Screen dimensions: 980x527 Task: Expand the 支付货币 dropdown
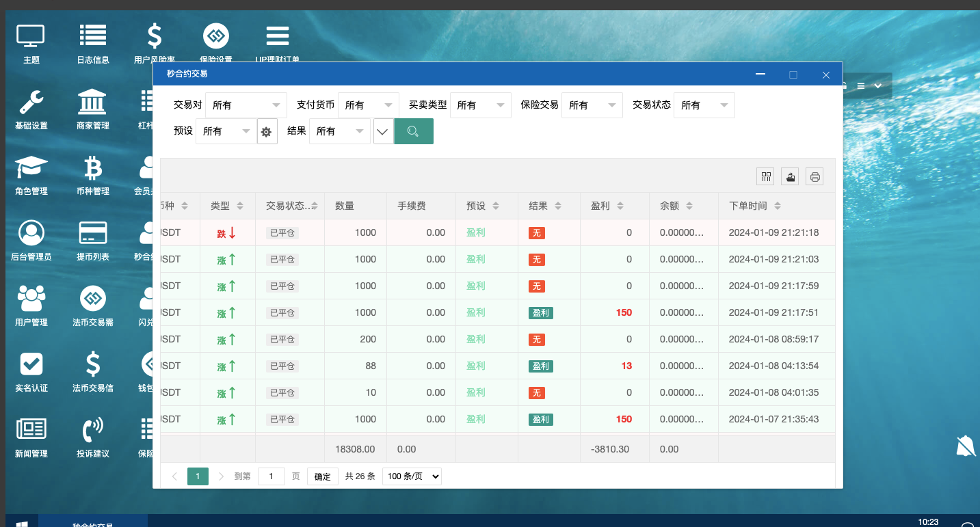click(368, 105)
